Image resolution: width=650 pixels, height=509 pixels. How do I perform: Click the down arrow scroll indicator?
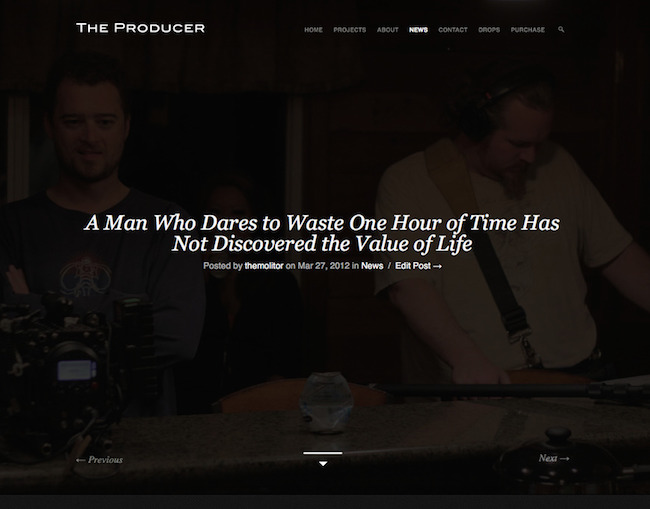323,463
